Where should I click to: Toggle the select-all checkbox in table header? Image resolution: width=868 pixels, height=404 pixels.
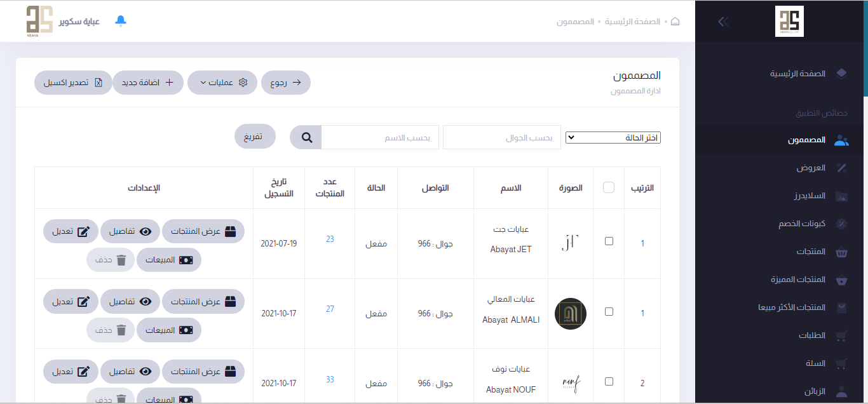[x=609, y=187]
